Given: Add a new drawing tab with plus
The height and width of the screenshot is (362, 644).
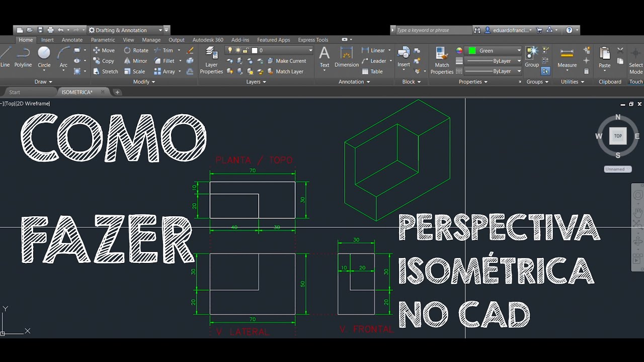Looking at the screenshot, I should (117, 92).
